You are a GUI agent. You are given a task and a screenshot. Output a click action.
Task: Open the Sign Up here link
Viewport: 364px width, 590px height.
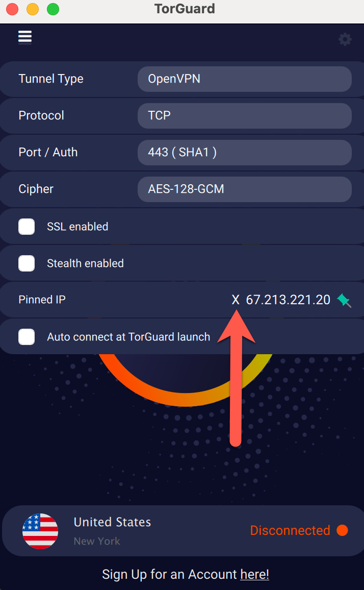(x=254, y=574)
